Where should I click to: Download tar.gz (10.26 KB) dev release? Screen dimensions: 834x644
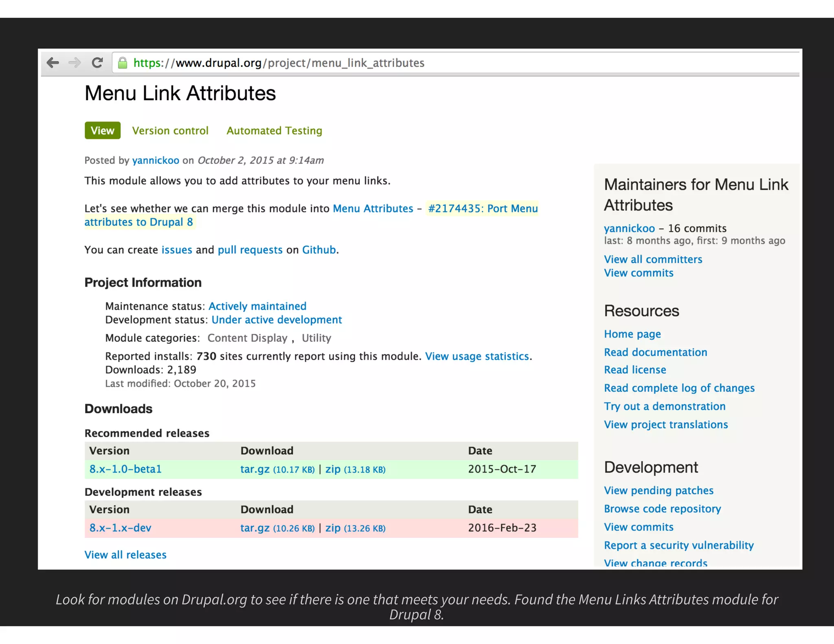tap(277, 528)
